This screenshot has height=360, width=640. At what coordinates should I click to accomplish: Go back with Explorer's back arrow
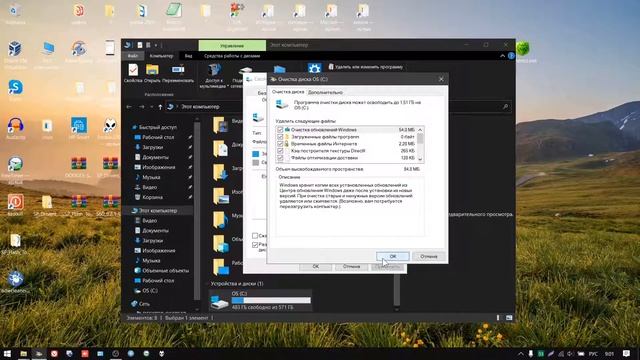point(129,107)
